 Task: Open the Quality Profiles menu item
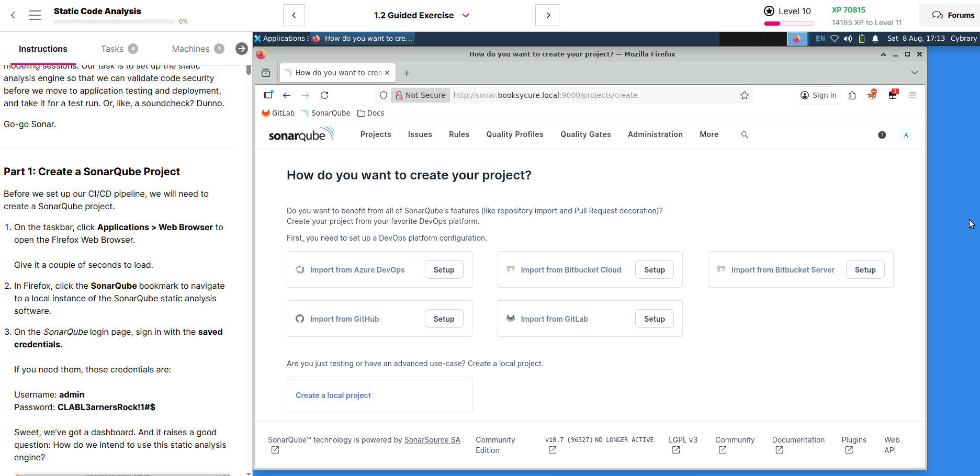point(515,134)
